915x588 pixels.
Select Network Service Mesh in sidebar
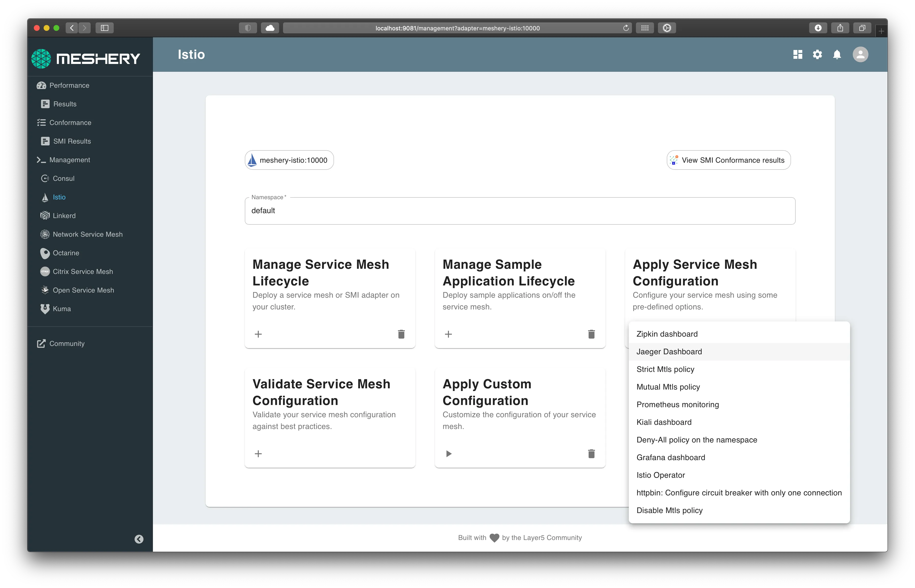point(87,234)
